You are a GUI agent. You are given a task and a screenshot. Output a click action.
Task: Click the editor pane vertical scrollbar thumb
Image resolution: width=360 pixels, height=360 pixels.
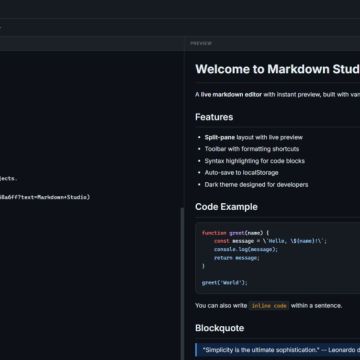182,283
